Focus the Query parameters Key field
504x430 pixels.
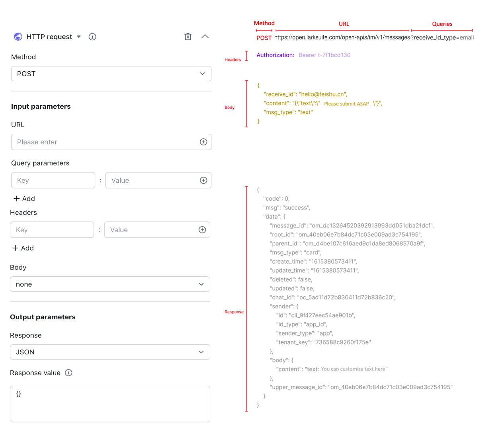(53, 180)
